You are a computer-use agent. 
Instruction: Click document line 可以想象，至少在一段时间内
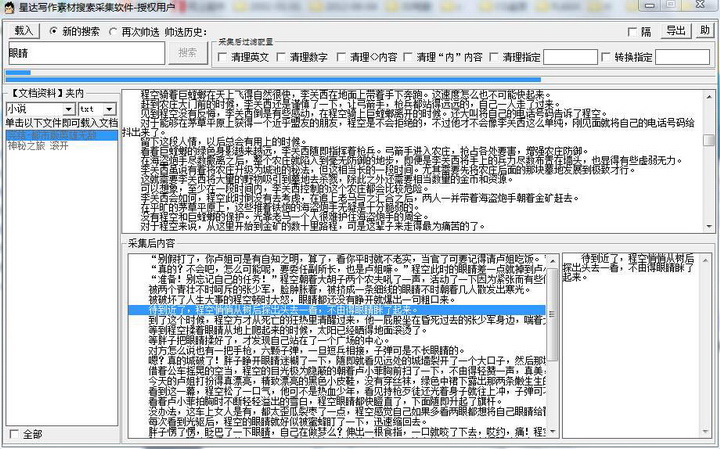285,189
